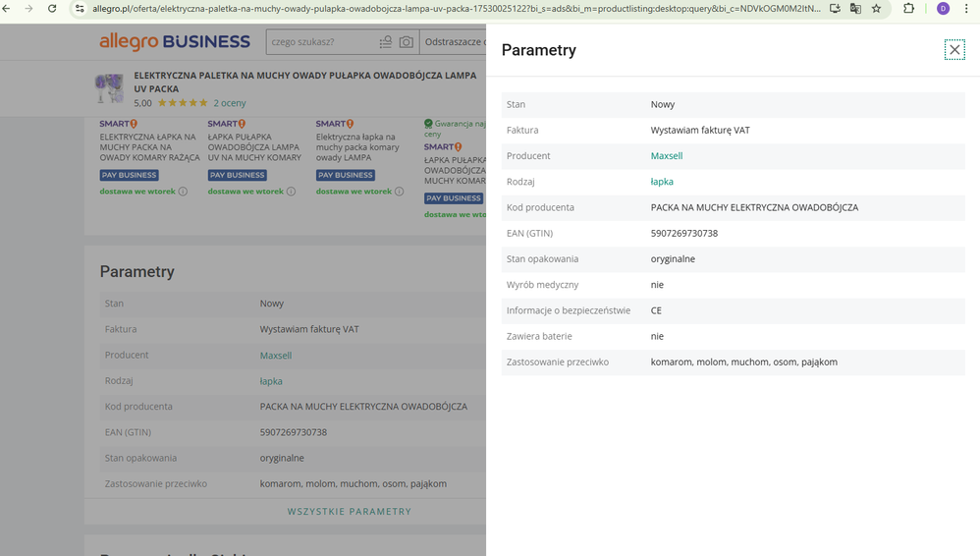
Task: Click the browser back arrow
Action: (7, 9)
